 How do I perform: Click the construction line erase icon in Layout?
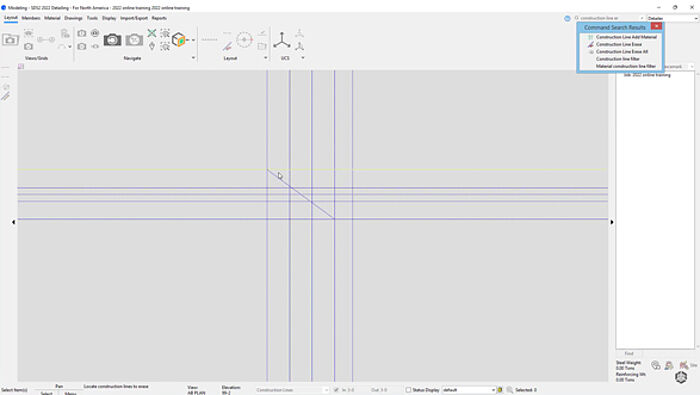227,46
